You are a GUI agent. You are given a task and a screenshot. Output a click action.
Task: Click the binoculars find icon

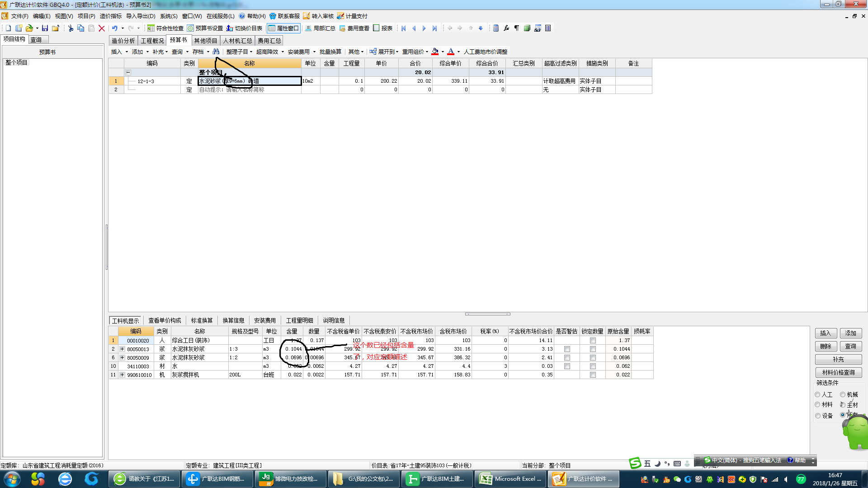(216, 52)
